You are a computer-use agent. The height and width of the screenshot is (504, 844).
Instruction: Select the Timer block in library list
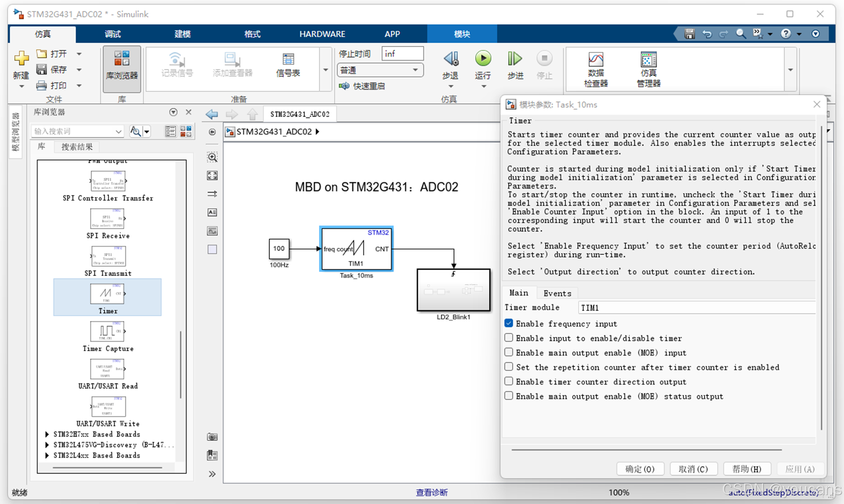tap(108, 297)
